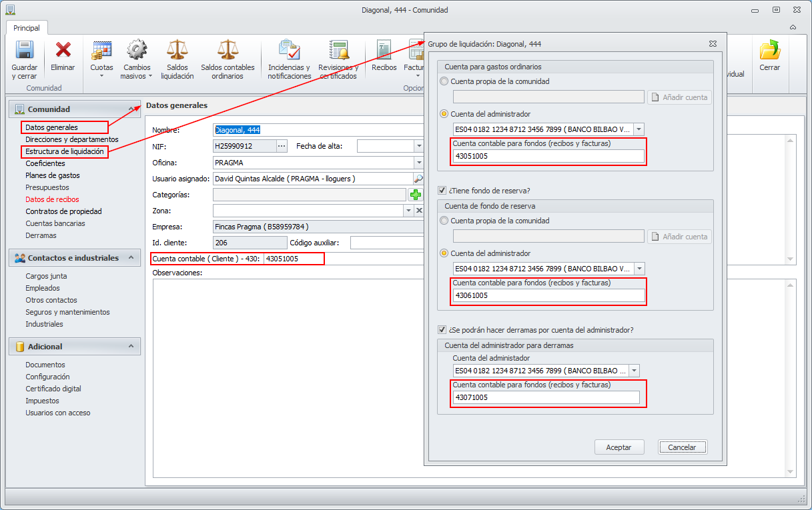The width and height of the screenshot is (812, 510).
Task: Open the Recibos ribbon icon
Action: click(x=384, y=51)
